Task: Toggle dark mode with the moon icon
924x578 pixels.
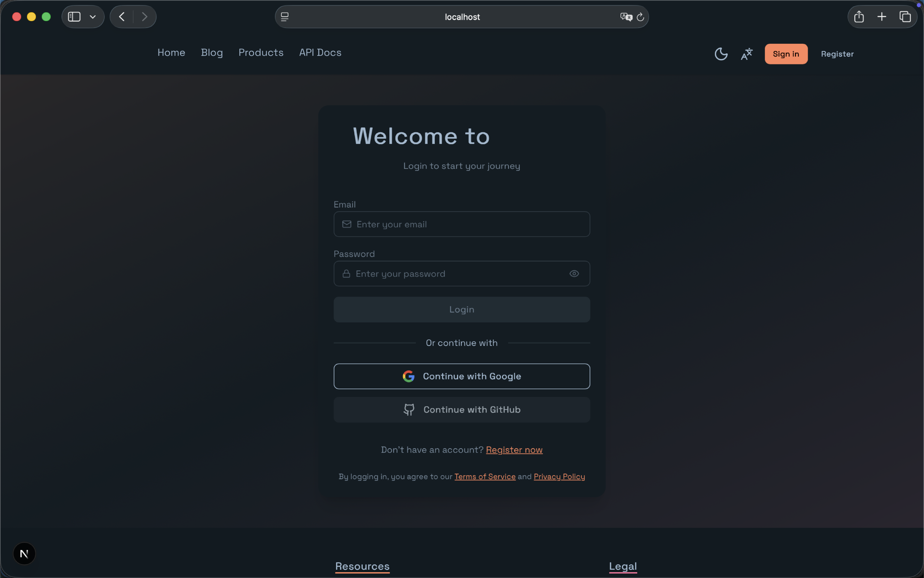Action: [x=721, y=54]
